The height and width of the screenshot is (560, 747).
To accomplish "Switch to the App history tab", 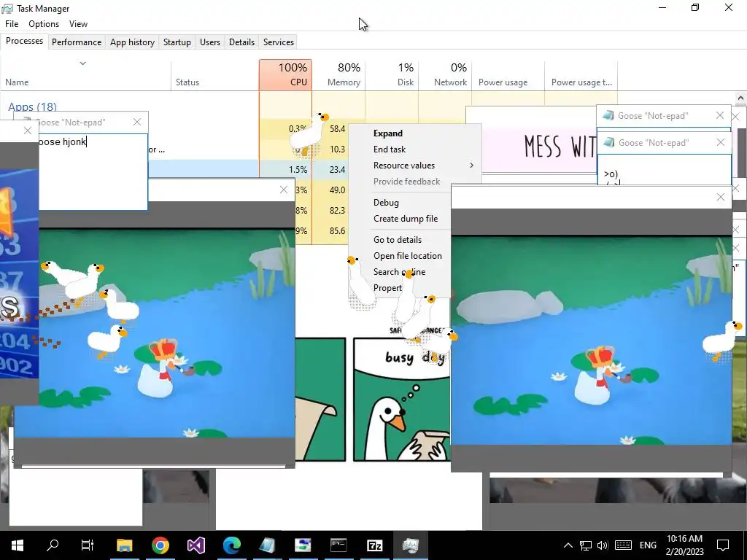I will [x=133, y=42].
